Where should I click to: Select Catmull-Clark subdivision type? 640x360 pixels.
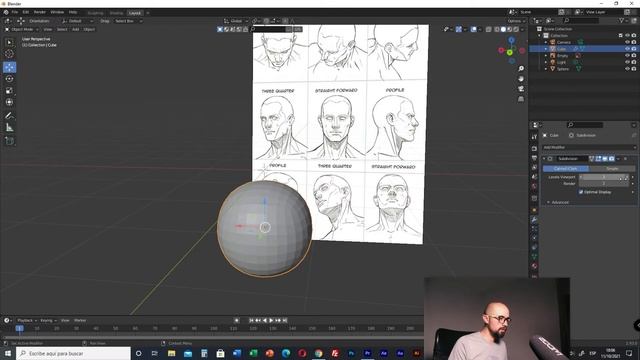point(566,169)
